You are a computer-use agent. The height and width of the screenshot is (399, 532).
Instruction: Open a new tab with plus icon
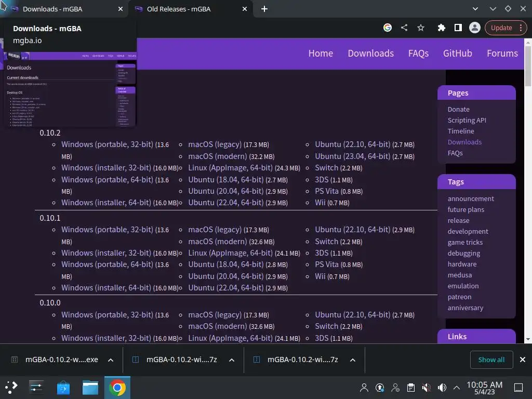(264, 9)
